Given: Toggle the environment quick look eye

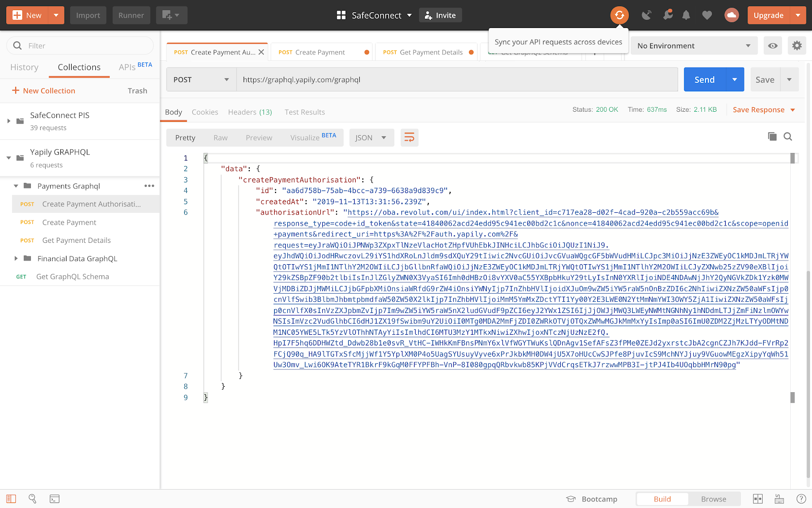Looking at the screenshot, I should (772, 46).
